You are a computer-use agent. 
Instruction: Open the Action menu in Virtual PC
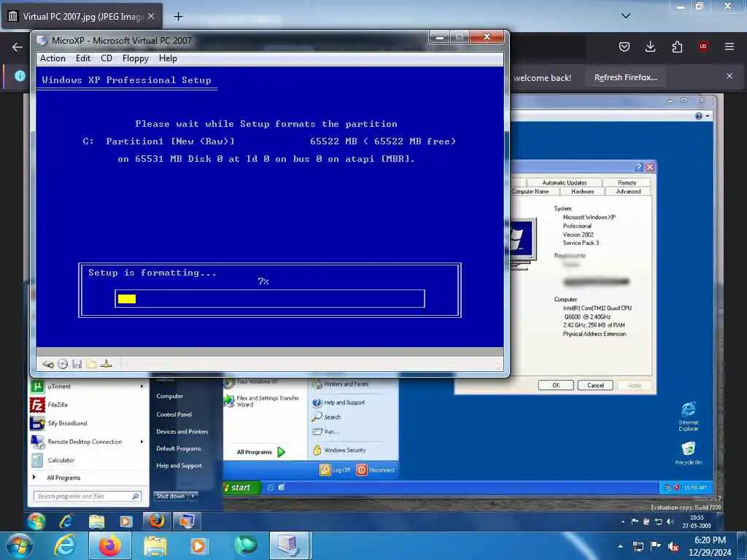tap(53, 58)
